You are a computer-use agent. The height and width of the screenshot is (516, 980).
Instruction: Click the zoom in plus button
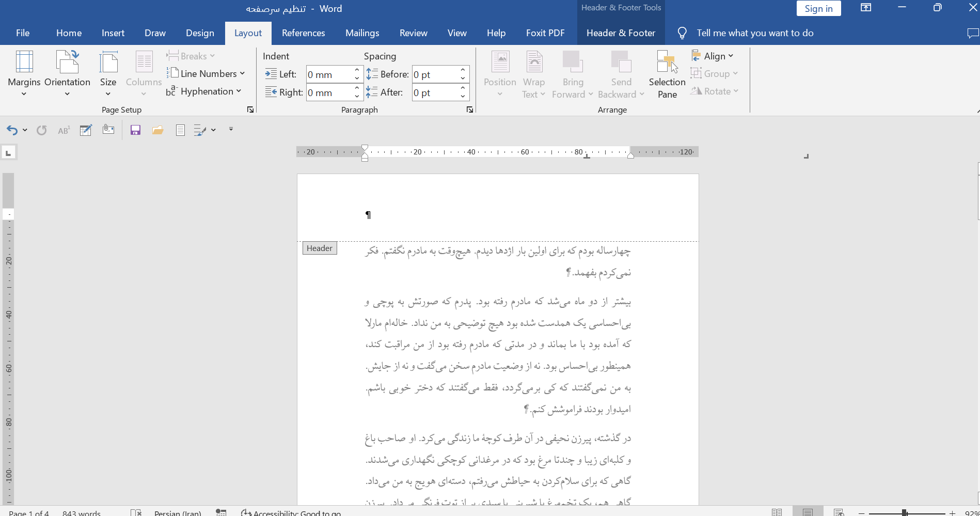953,512
